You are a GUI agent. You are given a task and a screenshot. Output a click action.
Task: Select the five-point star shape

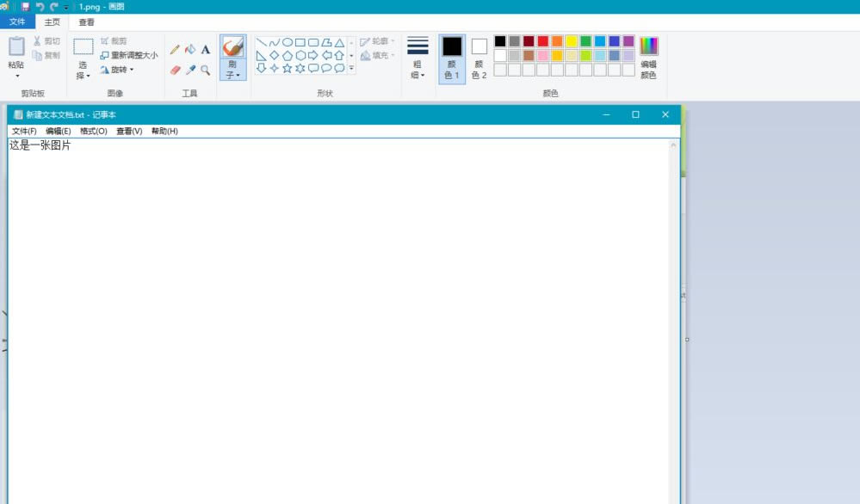click(x=287, y=69)
